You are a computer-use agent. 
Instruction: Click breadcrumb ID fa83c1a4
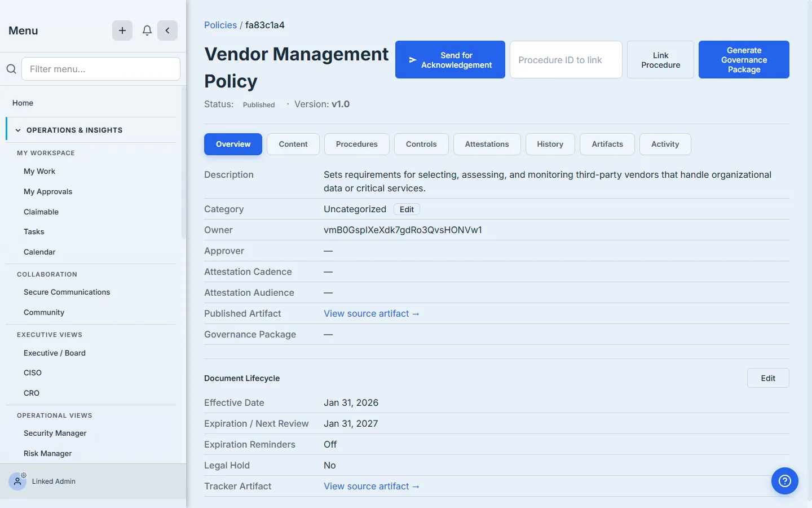(265, 25)
